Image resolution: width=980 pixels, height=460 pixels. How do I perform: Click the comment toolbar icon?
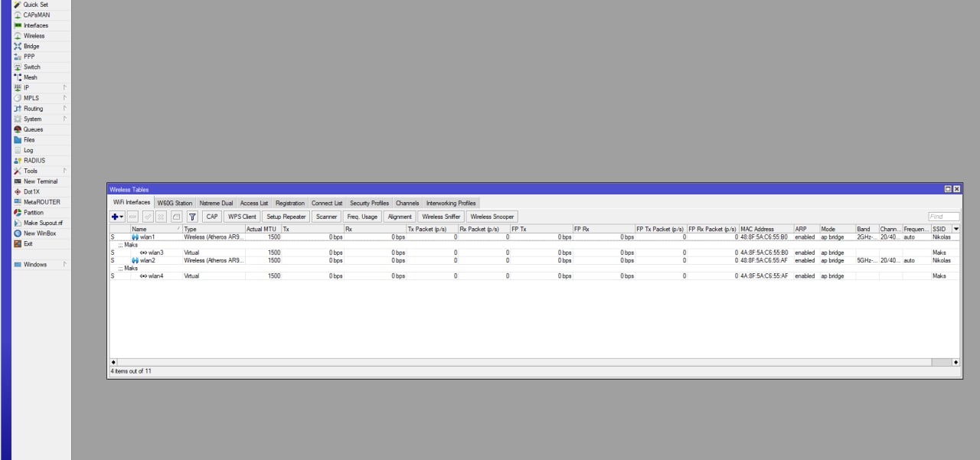[x=176, y=217]
